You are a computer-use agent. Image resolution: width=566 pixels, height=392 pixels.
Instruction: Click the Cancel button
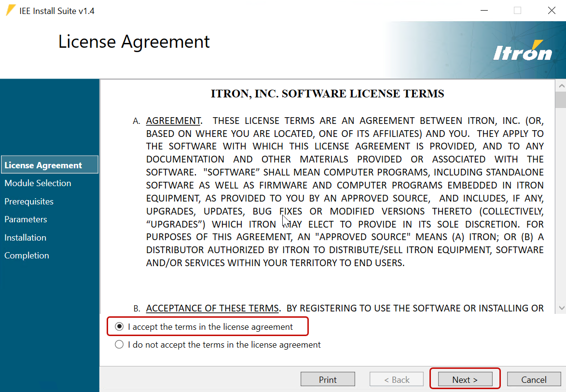[534, 379]
